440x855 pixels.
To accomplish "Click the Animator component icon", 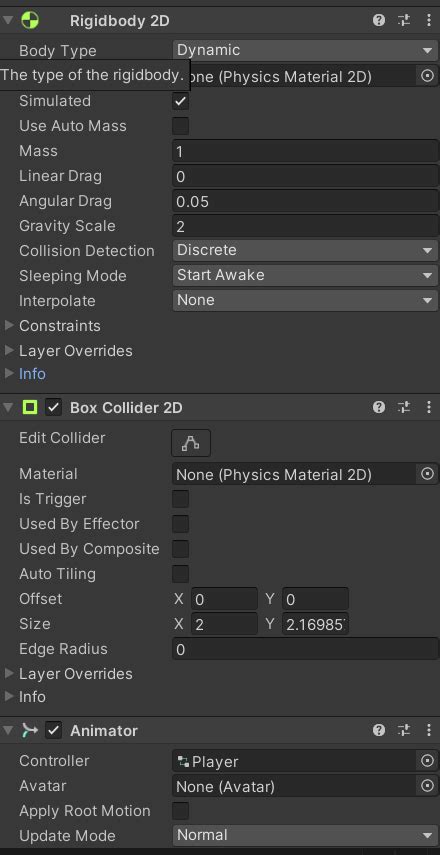I will click(29, 730).
